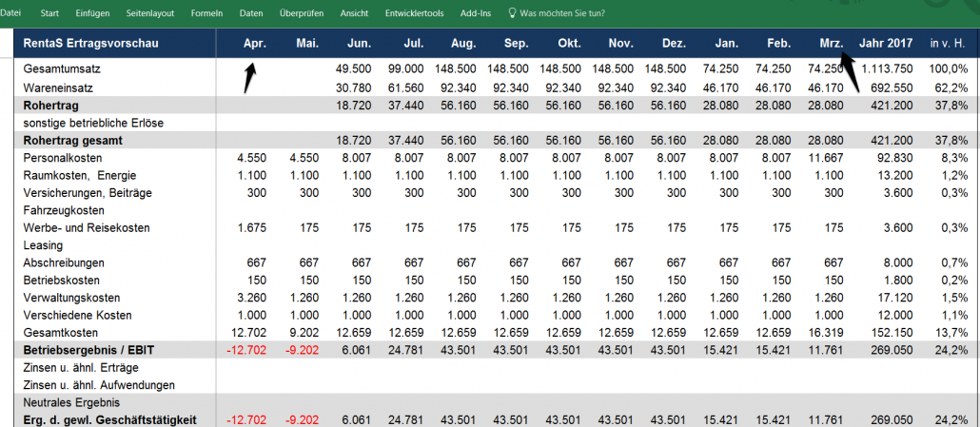The height and width of the screenshot is (427, 980).
Task: Open the Einfügen ribbon tab
Action: pyautogui.click(x=92, y=13)
